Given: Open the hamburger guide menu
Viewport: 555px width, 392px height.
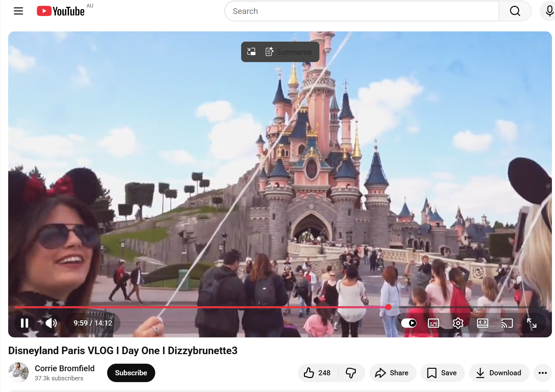Looking at the screenshot, I should tap(18, 11).
